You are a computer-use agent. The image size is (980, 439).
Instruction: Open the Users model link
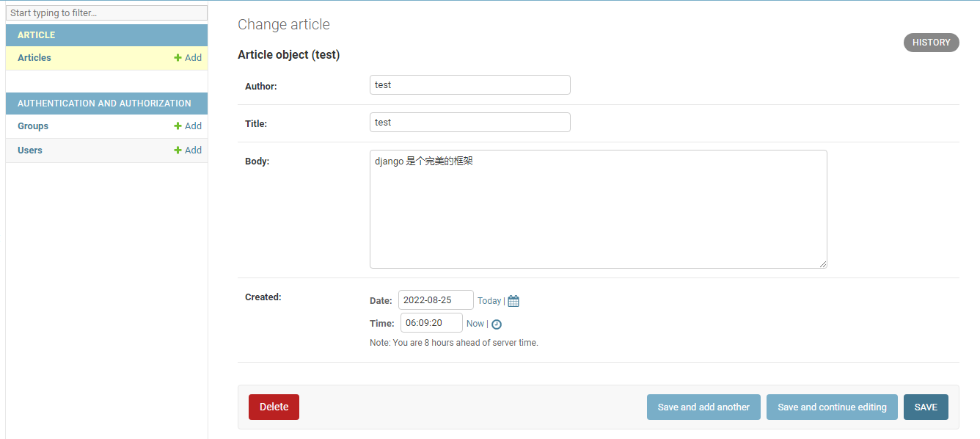pyautogui.click(x=30, y=150)
